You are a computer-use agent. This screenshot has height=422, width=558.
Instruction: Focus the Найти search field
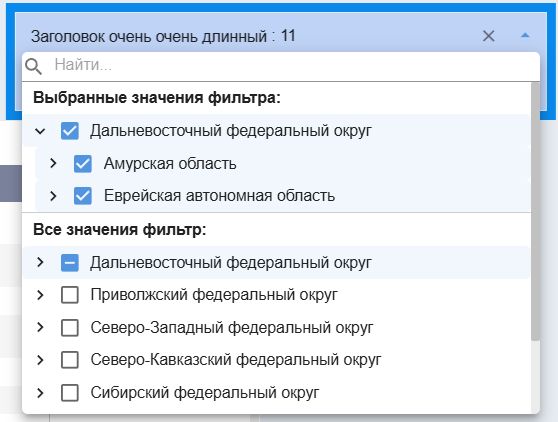point(295,65)
